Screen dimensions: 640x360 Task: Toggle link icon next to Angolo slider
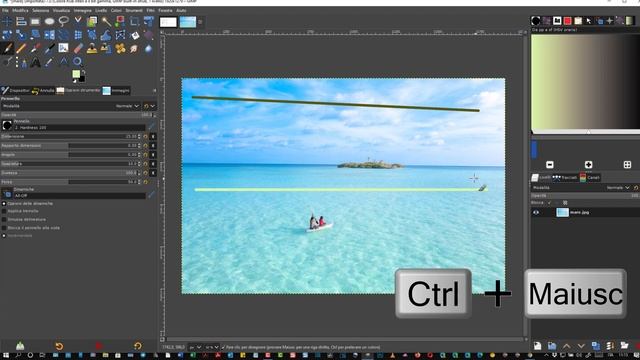(153, 155)
